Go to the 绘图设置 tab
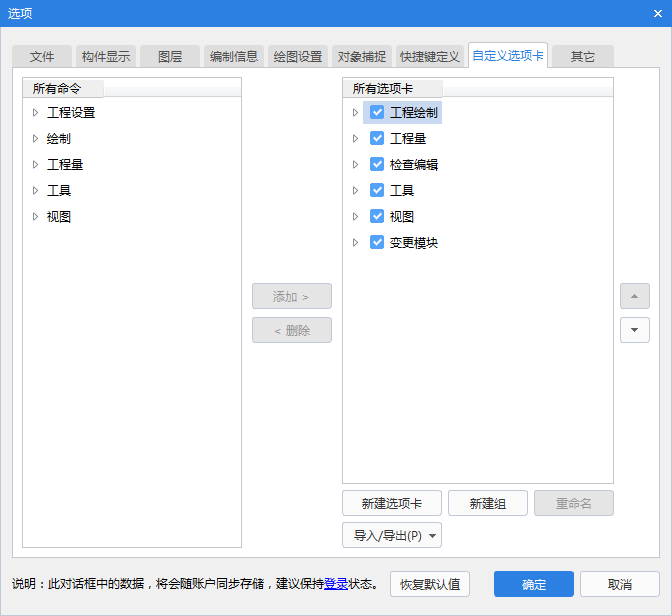This screenshot has width=672, height=616. click(x=298, y=57)
